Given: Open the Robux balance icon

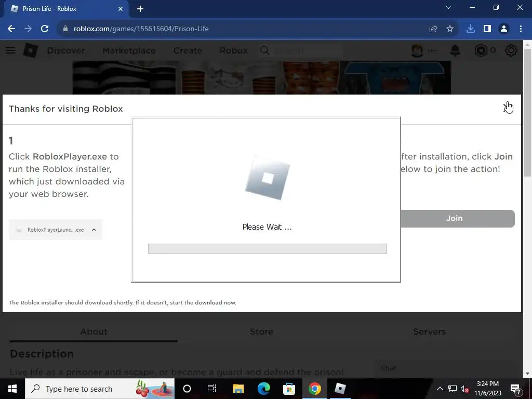Looking at the screenshot, I should click(x=481, y=50).
